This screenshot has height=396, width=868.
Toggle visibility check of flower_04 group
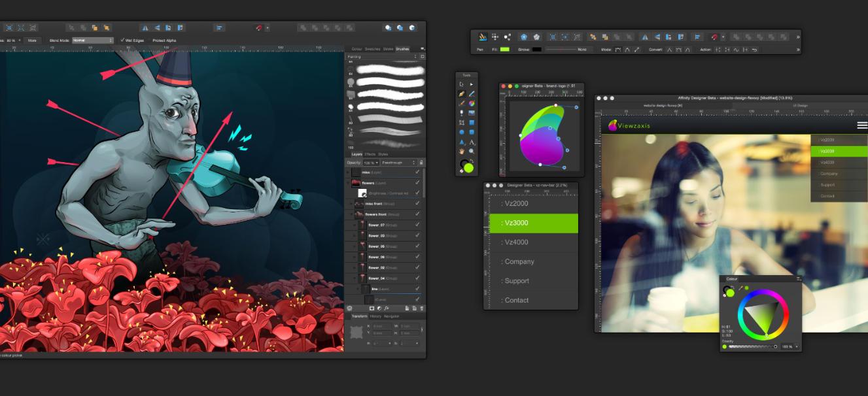pyautogui.click(x=417, y=278)
